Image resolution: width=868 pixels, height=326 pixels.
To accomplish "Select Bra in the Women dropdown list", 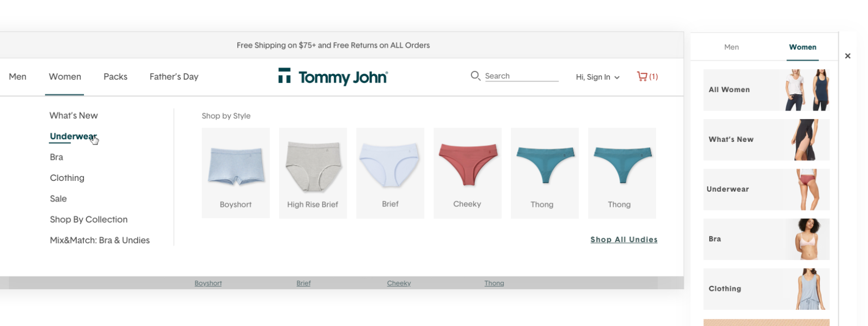I will coord(56,157).
